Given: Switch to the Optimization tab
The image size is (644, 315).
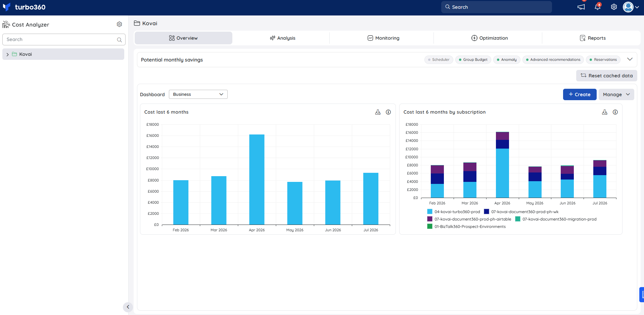Looking at the screenshot, I should 490,38.
